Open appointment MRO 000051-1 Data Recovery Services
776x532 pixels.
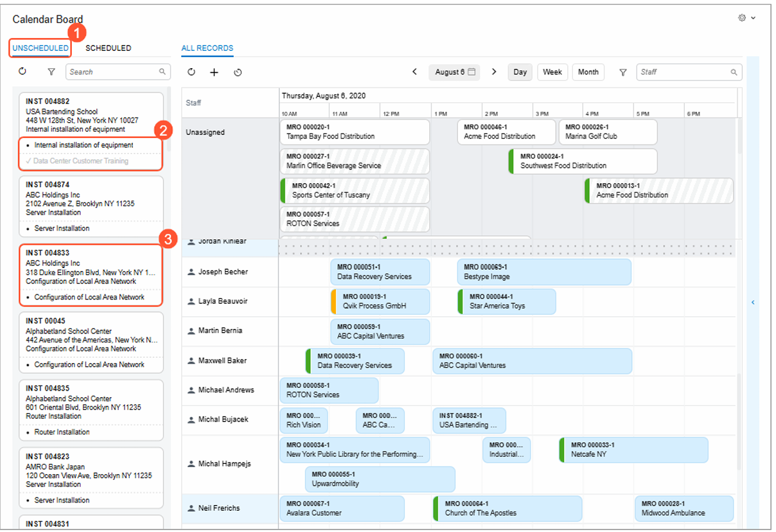380,272
